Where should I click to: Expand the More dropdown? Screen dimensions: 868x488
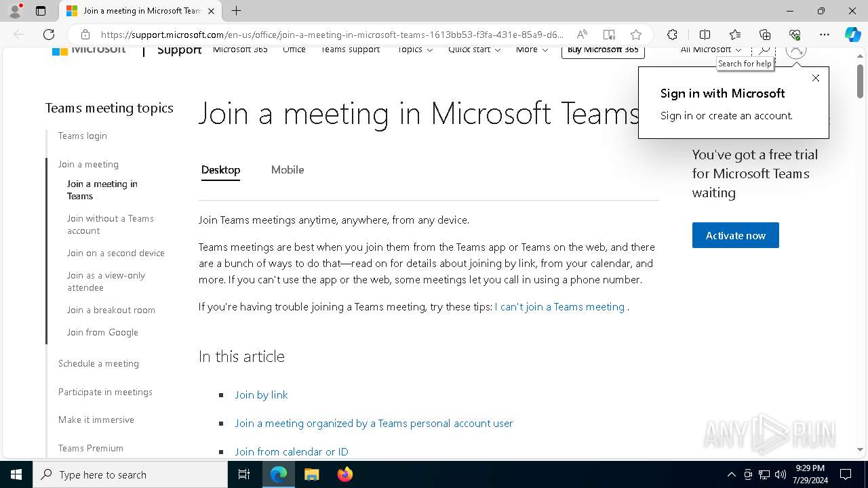(532, 50)
